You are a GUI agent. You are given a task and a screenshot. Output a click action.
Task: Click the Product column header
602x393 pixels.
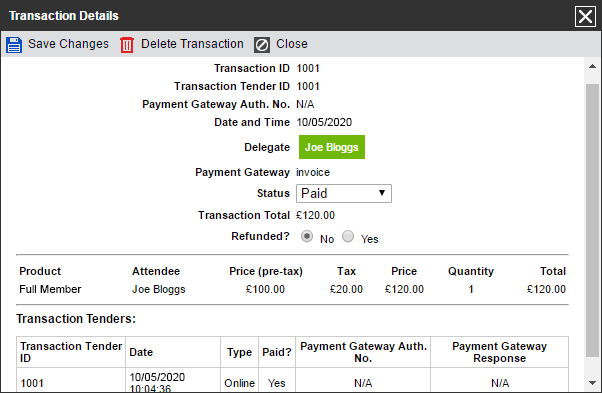40,271
